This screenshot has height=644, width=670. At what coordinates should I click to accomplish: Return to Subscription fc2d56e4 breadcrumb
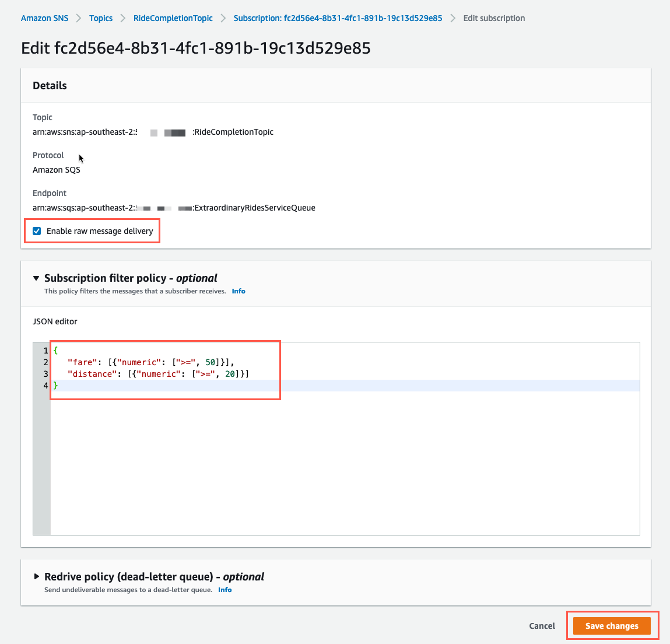[x=338, y=18]
